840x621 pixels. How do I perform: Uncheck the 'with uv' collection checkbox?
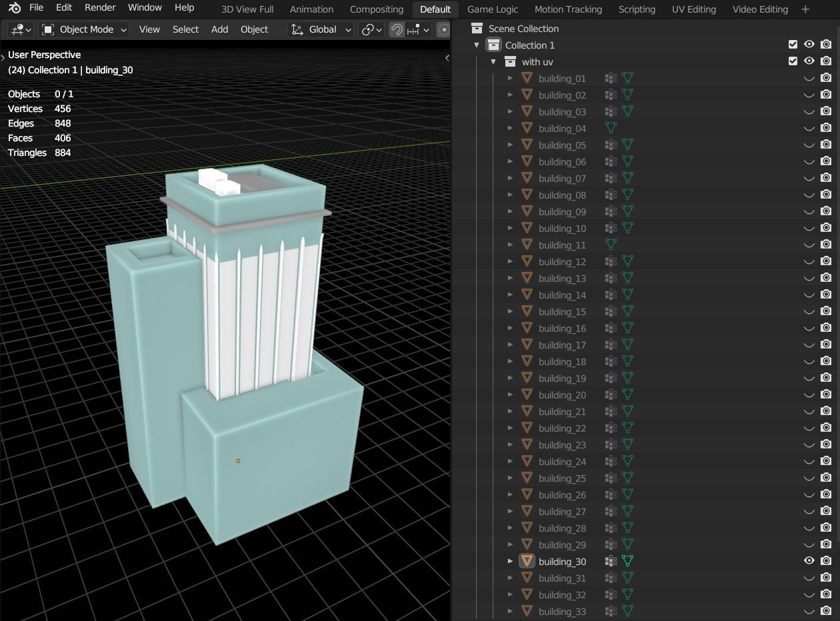[793, 61]
